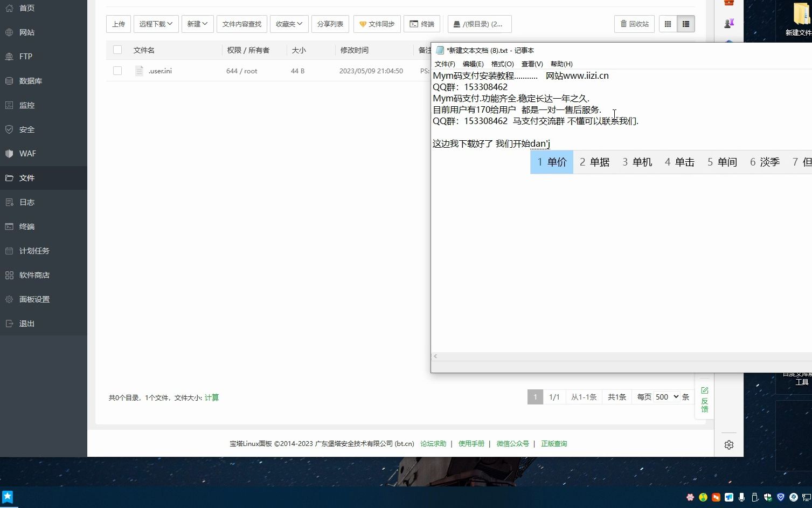
Task: Click 退出 to log out
Action: click(x=43, y=324)
